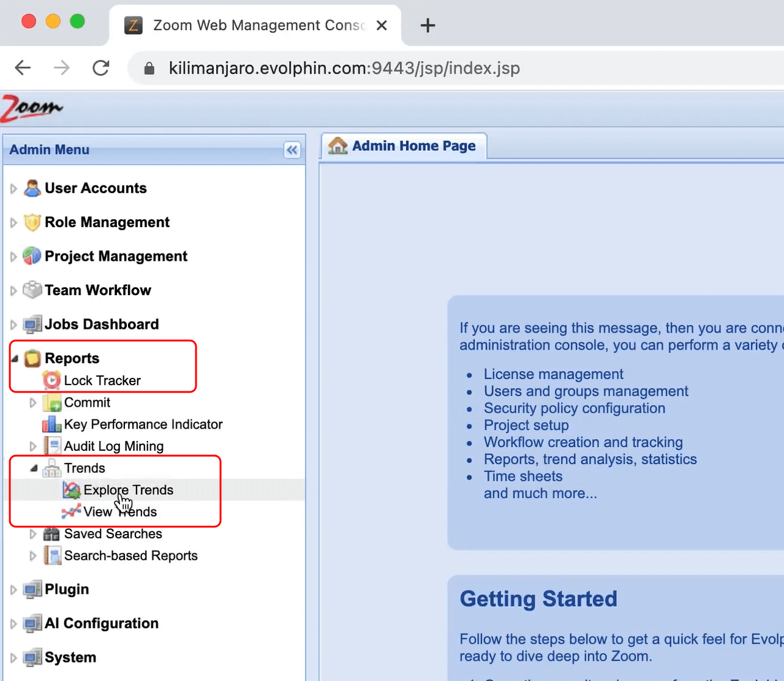784x681 pixels.
Task: Click the Explore Trends icon
Action: coord(72,490)
